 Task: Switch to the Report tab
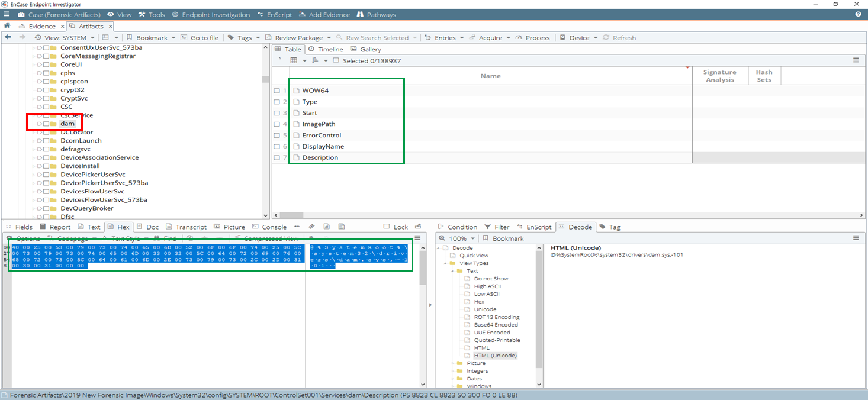[55, 227]
